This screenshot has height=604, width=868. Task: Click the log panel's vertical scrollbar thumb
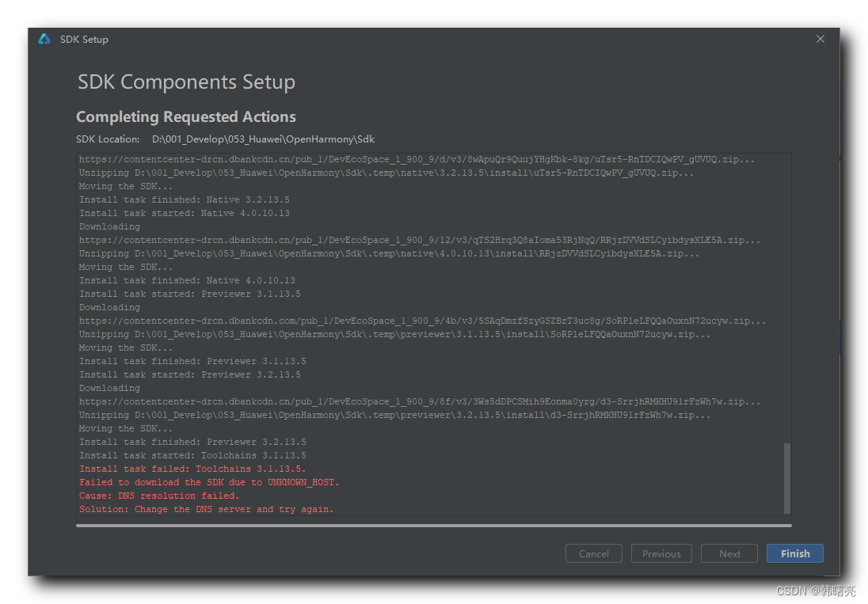click(786, 478)
